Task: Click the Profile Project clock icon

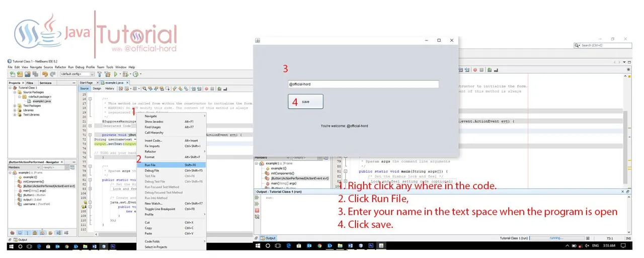Action: [x=136, y=74]
